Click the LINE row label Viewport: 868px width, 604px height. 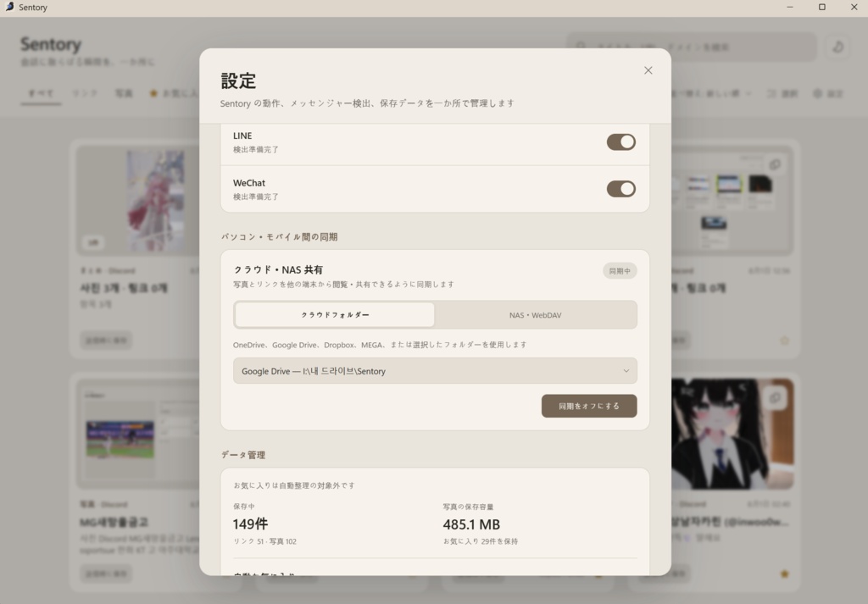click(x=242, y=136)
